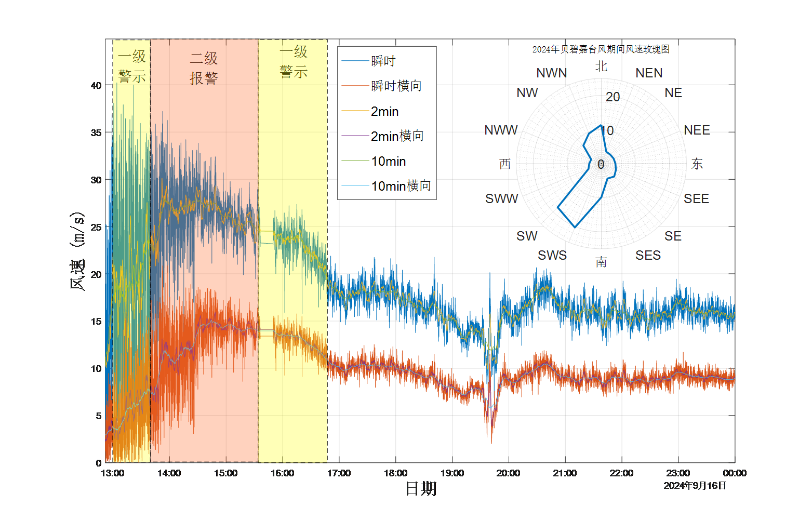
Task: Click the 10min legend entry
Action: tap(389, 161)
